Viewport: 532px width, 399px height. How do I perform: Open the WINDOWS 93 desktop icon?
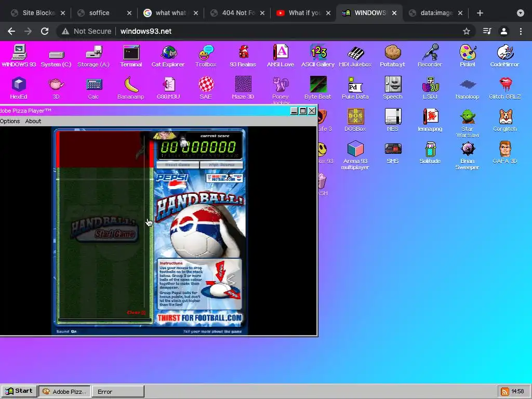19,56
